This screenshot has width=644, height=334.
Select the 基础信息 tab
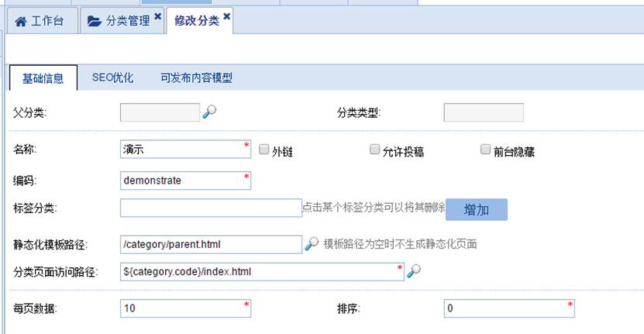click(x=43, y=77)
